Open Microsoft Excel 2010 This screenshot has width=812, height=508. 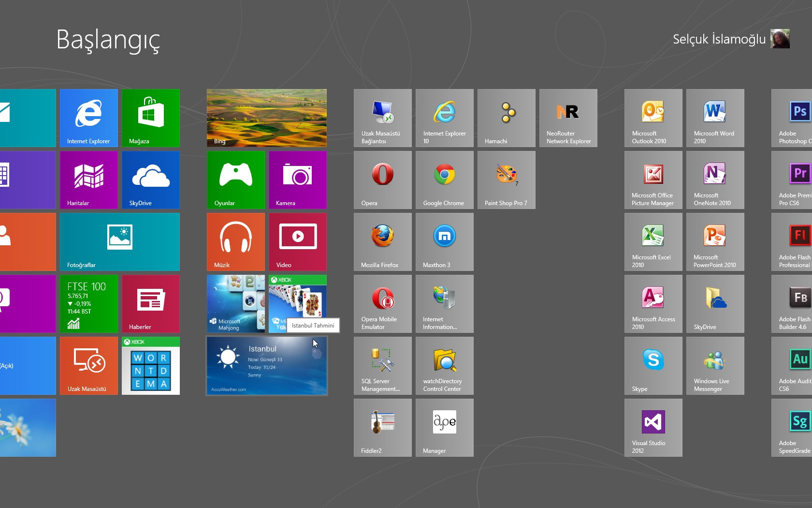[653, 242]
